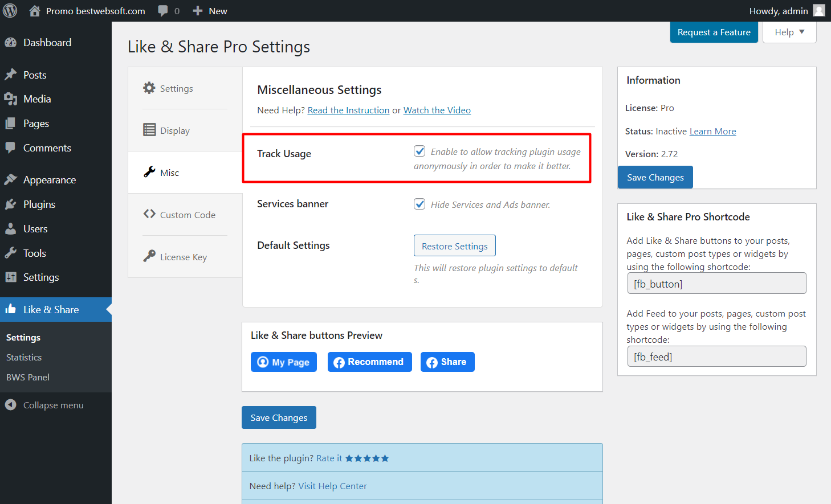Viewport: 831px width, 504px height.
Task: Open the Read the Instruction link
Action: [x=348, y=110]
